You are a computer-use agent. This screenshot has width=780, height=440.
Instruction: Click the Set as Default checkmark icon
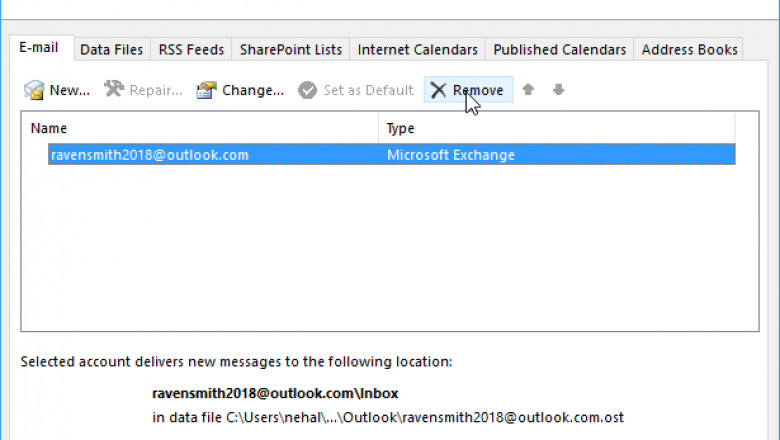(x=307, y=90)
